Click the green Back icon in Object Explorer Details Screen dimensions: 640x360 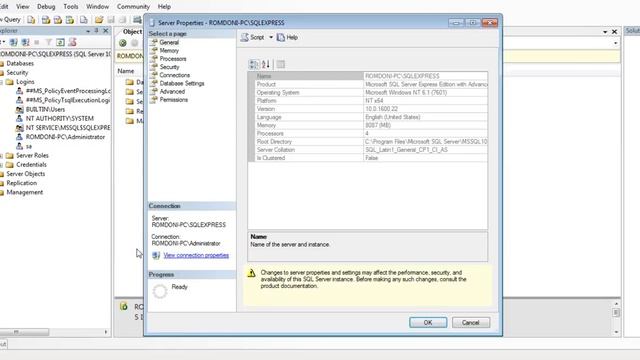(123, 43)
